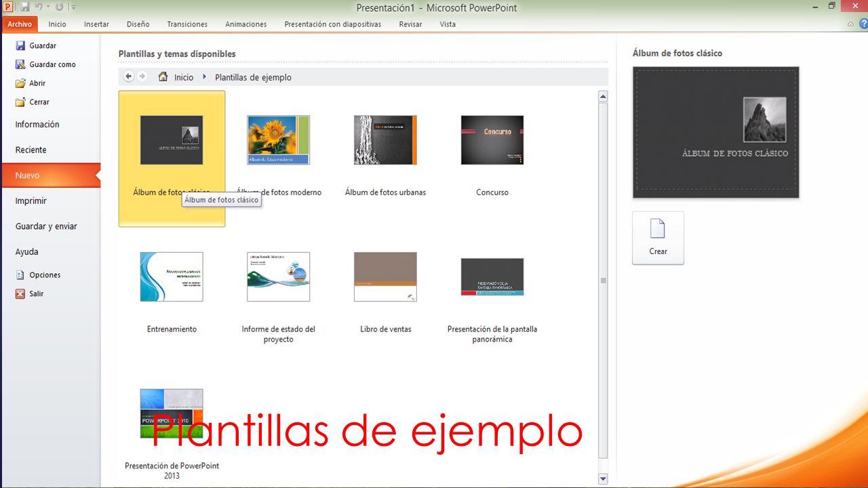Open the Archivo tab
This screenshot has height=488, width=868.
point(20,24)
